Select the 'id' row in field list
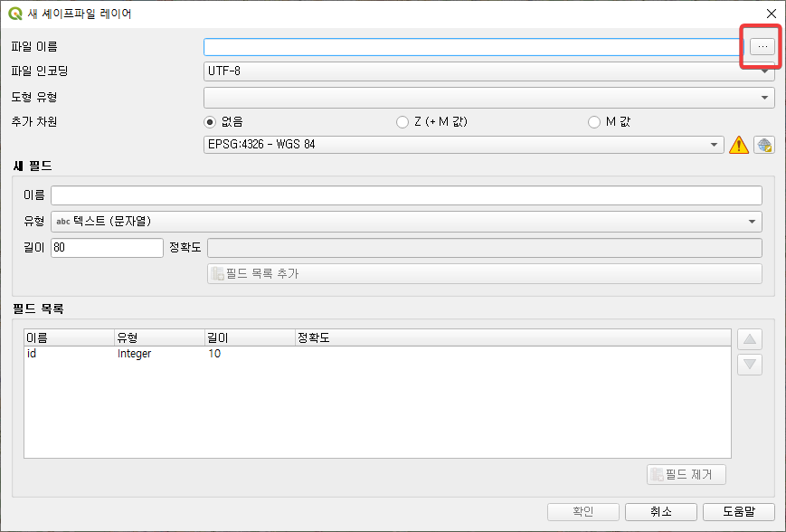 point(181,354)
